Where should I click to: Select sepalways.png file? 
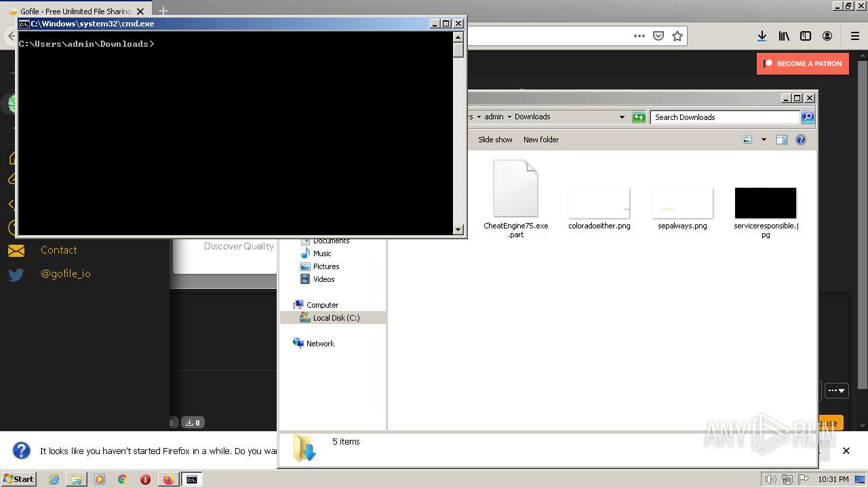[x=682, y=209]
